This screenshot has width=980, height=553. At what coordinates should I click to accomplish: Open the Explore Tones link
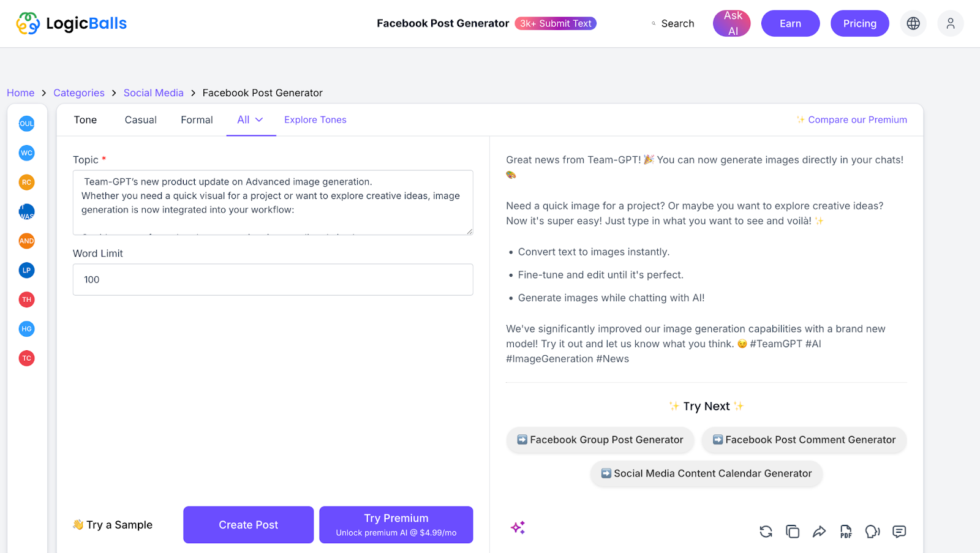tap(315, 120)
